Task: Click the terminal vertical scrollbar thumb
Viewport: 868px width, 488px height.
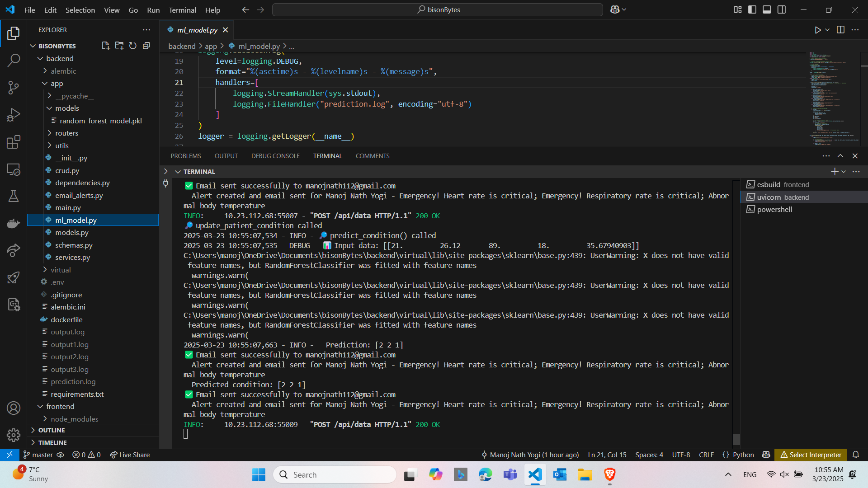Action: coord(736,439)
